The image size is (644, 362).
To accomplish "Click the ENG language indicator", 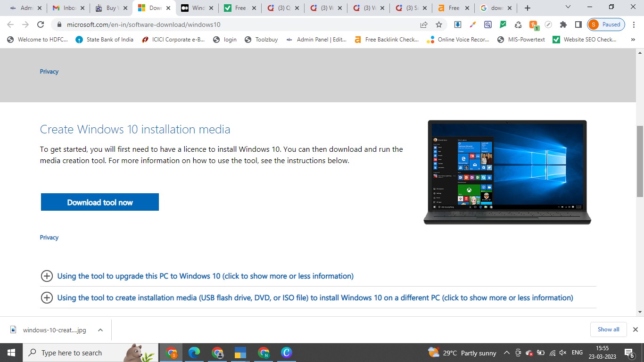I will click(x=577, y=353).
